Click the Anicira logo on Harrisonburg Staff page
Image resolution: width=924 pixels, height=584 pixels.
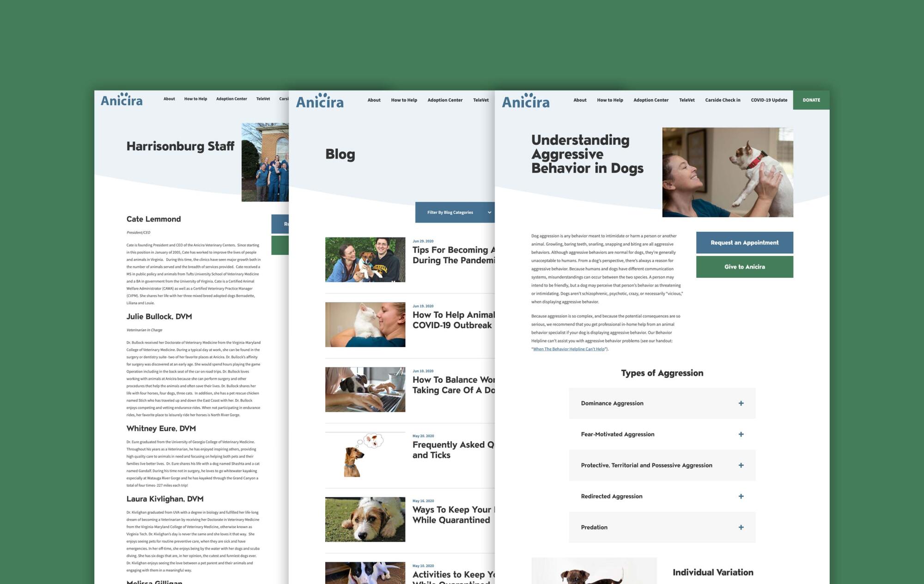[x=122, y=100]
